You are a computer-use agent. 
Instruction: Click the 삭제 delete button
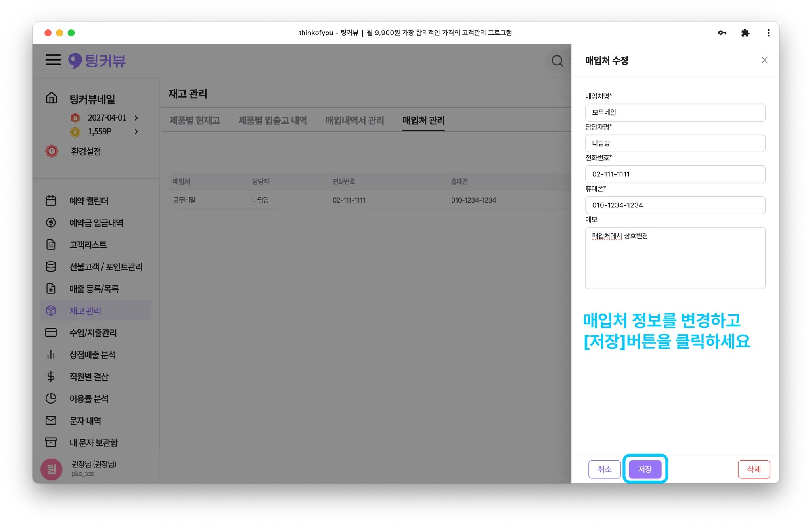(753, 469)
